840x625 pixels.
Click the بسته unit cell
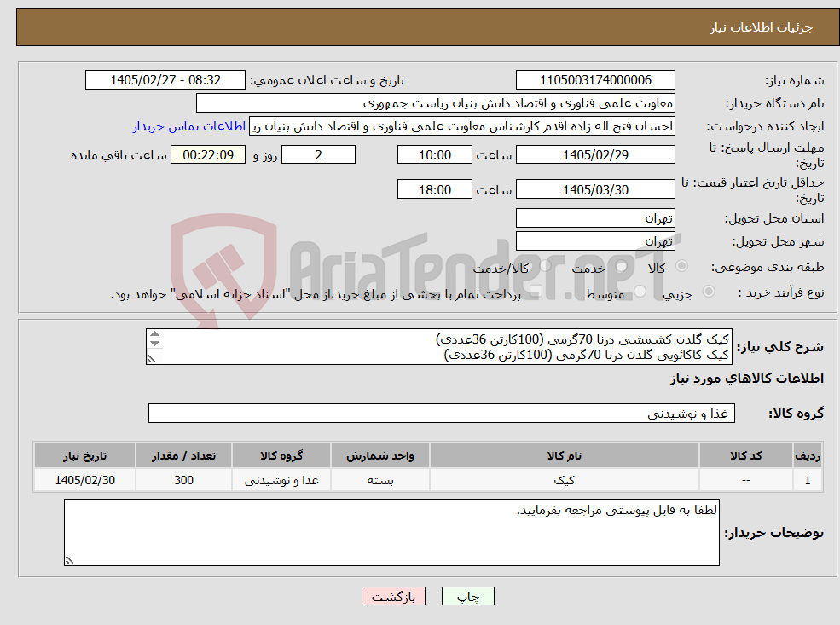pyautogui.click(x=379, y=480)
